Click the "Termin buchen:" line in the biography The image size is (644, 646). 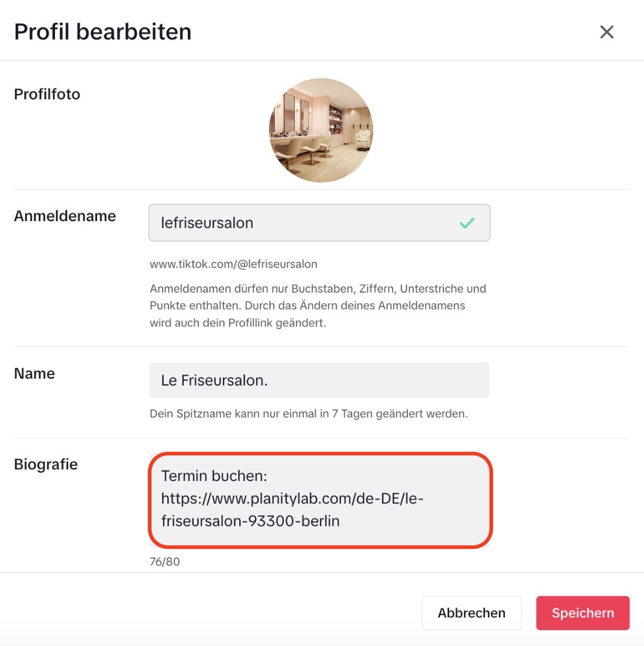214,476
